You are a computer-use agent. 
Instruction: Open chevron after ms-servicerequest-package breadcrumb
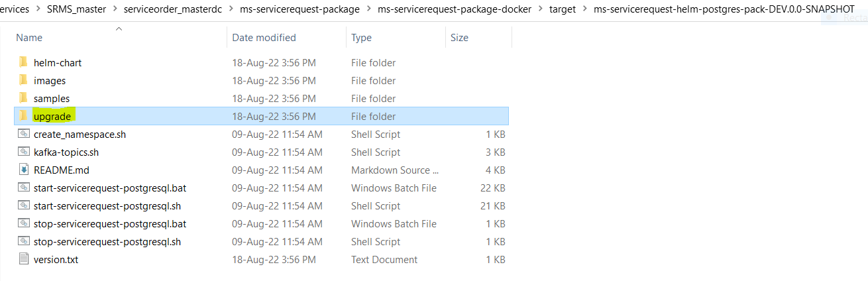pos(369,10)
